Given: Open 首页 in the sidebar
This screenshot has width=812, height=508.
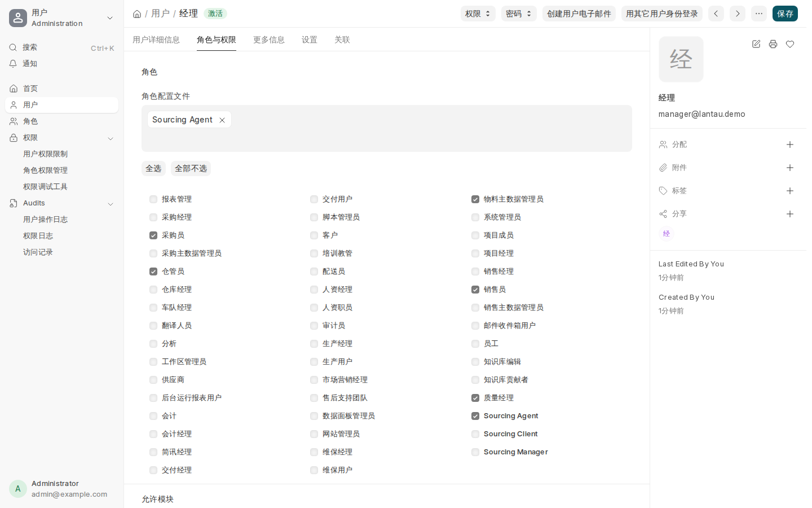Looking at the screenshot, I should pos(62,89).
